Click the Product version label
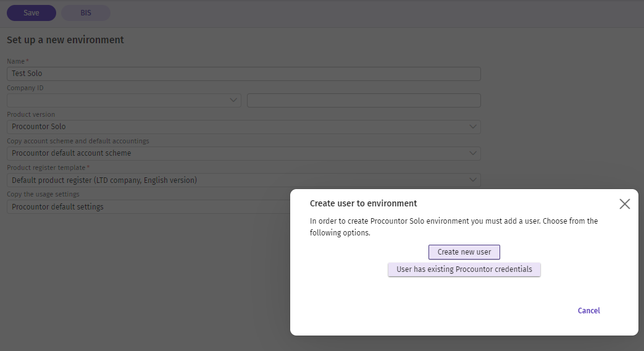 click(31, 114)
